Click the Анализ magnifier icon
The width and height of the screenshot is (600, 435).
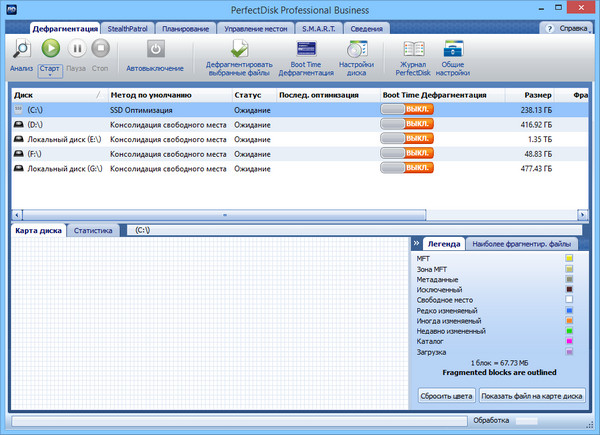click(x=21, y=49)
